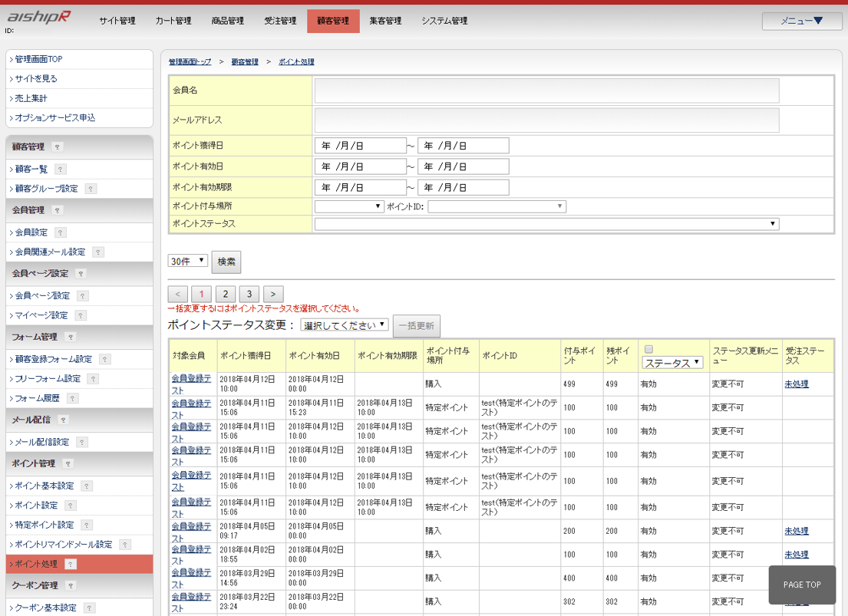Open the ポイントステータス変更 選択してください dropdown
848x616 pixels.
coord(345,325)
